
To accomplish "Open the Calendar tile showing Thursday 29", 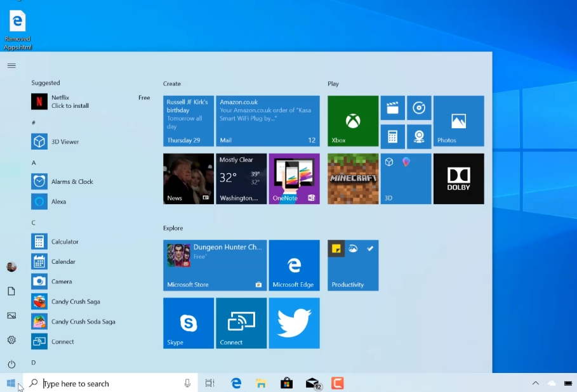I will [x=189, y=121].
